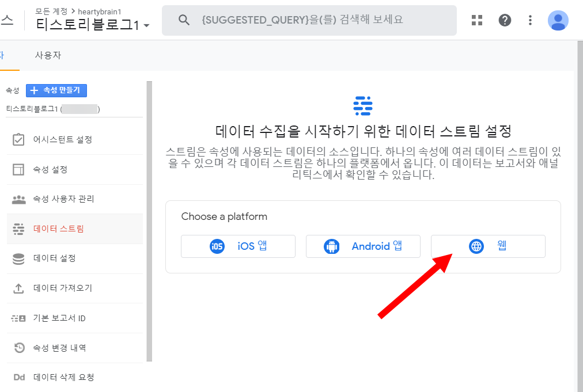The height and width of the screenshot is (392, 583).
Task: Click the iOS platform icon
Action: click(217, 246)
